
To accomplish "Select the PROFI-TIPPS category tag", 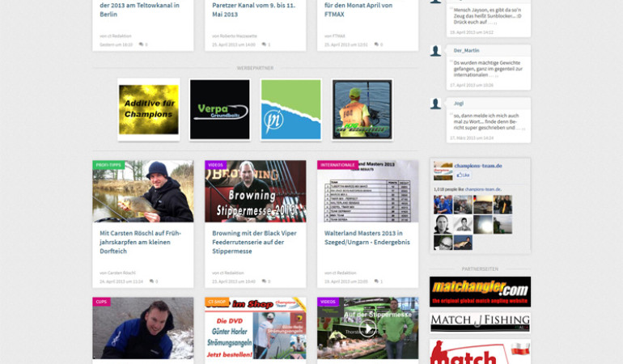I will [107, 164].
